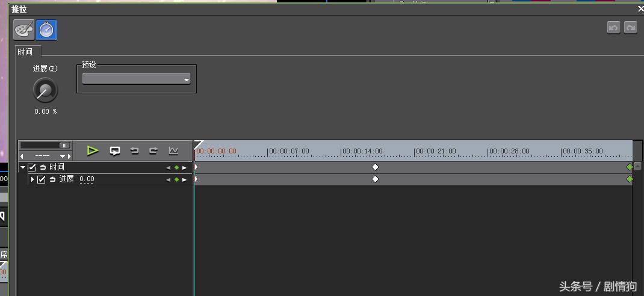Select the green end keyframe on 进展 track

(629, 179)
